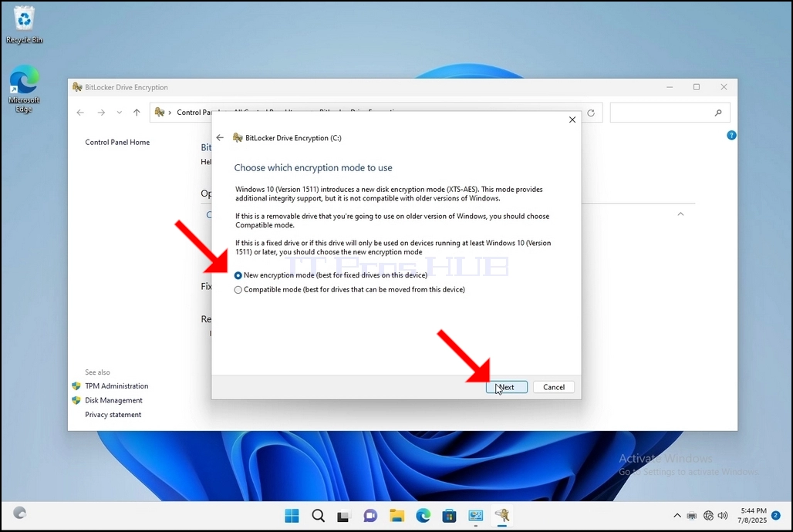This screenshot has height=532, width=793.
Task: Open Control Panel taskbar icon
Action: click(475, 516)
